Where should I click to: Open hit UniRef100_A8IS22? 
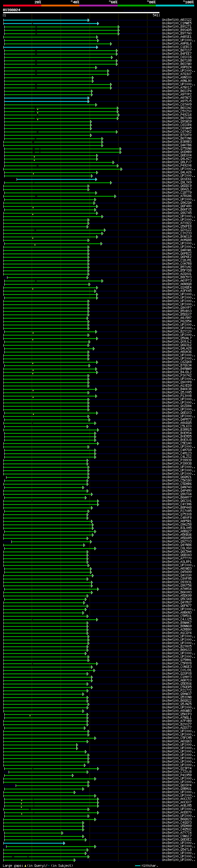(177, 20)
